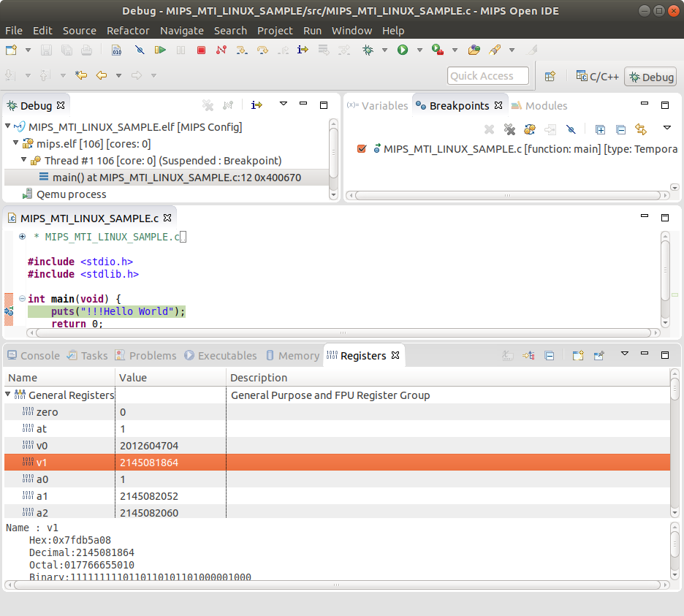The height and width of the screenshot is (616, 684).
Task: Uncheck the MIPS_MTI_LINUX_SAMPLE.c breakpoint checkbox
Action: coord(362,149)
